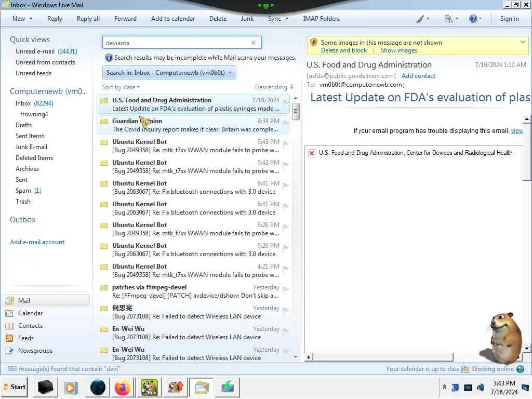Click the Contacts shortcut icon in sidebar

[x=9, y=326]
